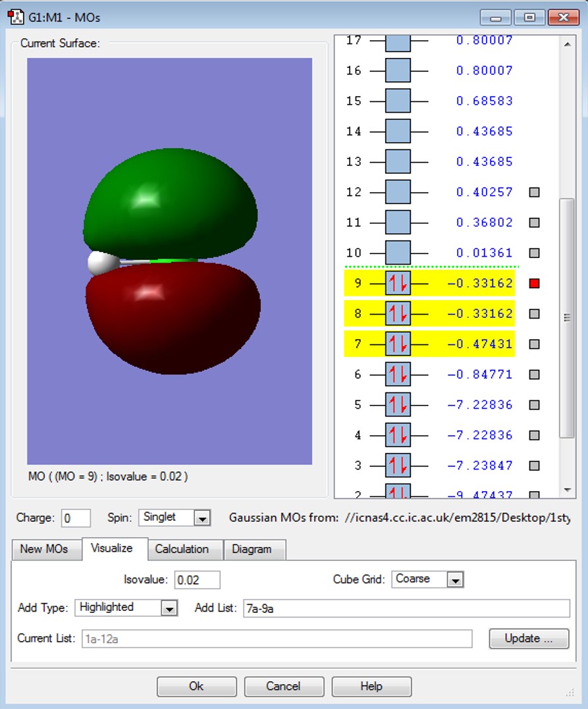Toggle surface marker for orbital 8

[x=534, y=314]
